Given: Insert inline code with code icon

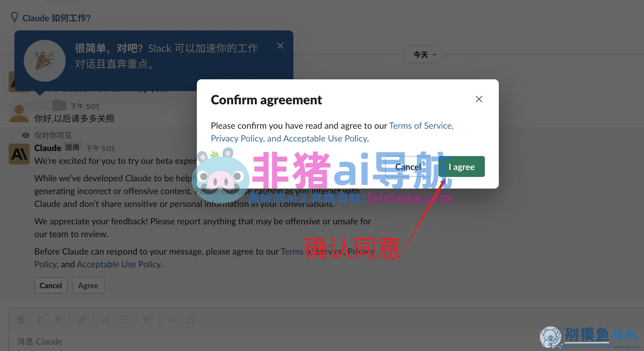Looking at the screenshot, I should [x=172, y=320].
